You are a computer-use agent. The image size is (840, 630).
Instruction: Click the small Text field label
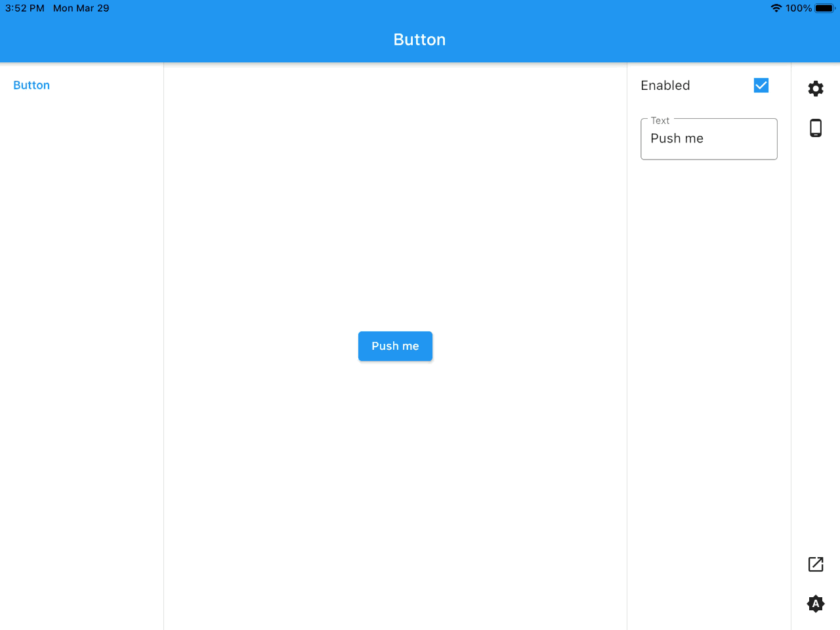click(x=660, y=121)
